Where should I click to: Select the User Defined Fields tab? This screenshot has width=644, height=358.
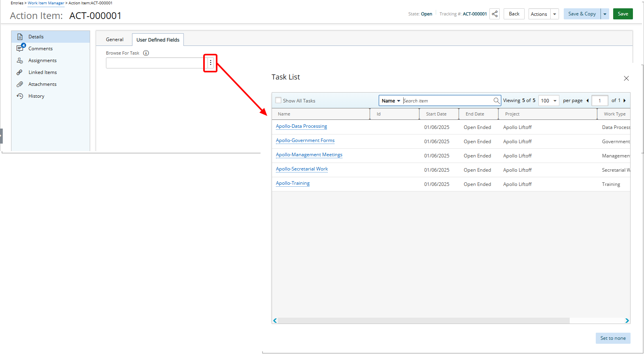pos(158,40)
